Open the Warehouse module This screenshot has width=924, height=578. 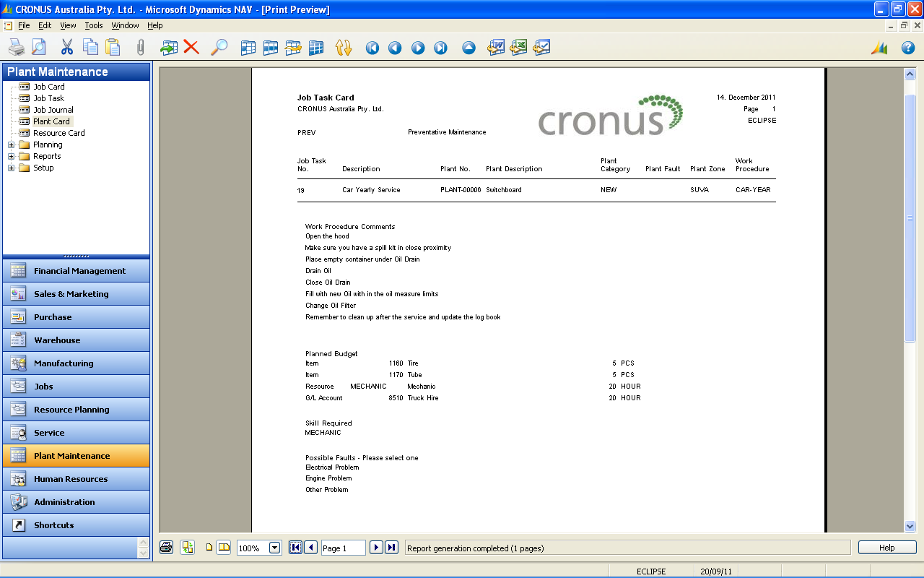77,340
